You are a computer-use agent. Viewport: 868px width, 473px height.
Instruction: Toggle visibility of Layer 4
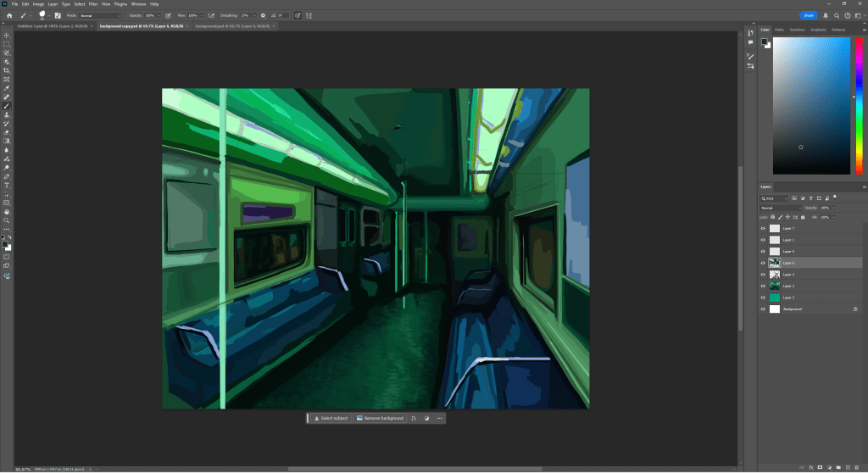coord(763,275)
